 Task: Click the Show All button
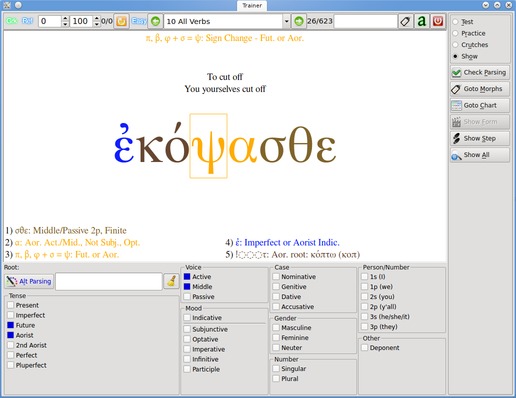point(480,155)
